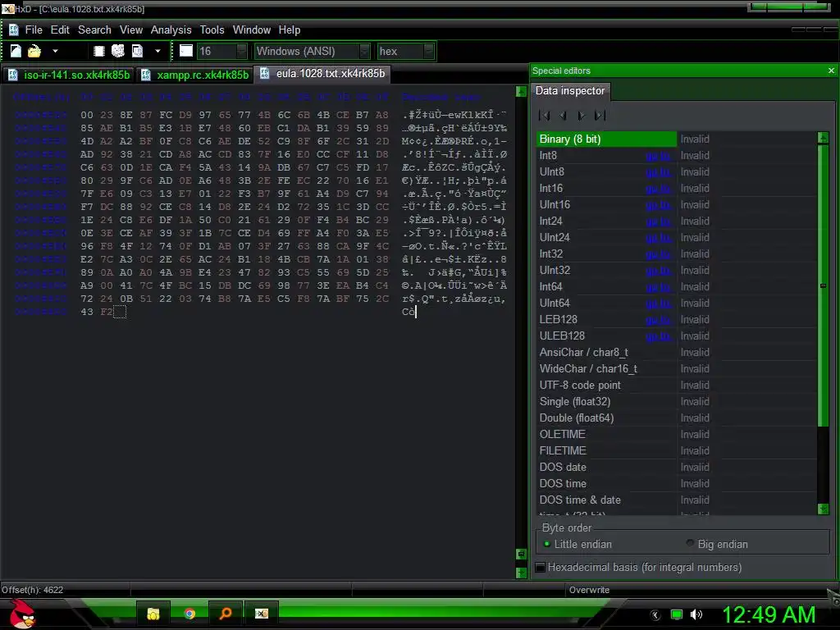Open the file explorer taskbar icon
The width and height of the screenshot is (840, 630).
153,614
